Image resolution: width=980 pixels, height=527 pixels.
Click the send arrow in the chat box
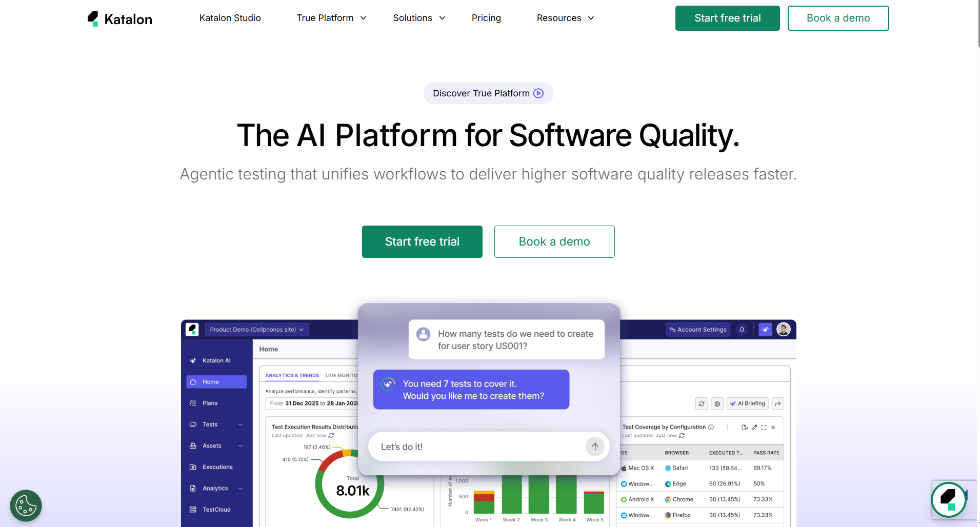pyautogui.click(x=595, y=447)
